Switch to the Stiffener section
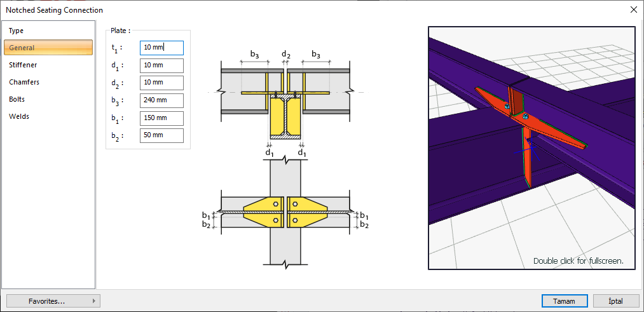 23,65
